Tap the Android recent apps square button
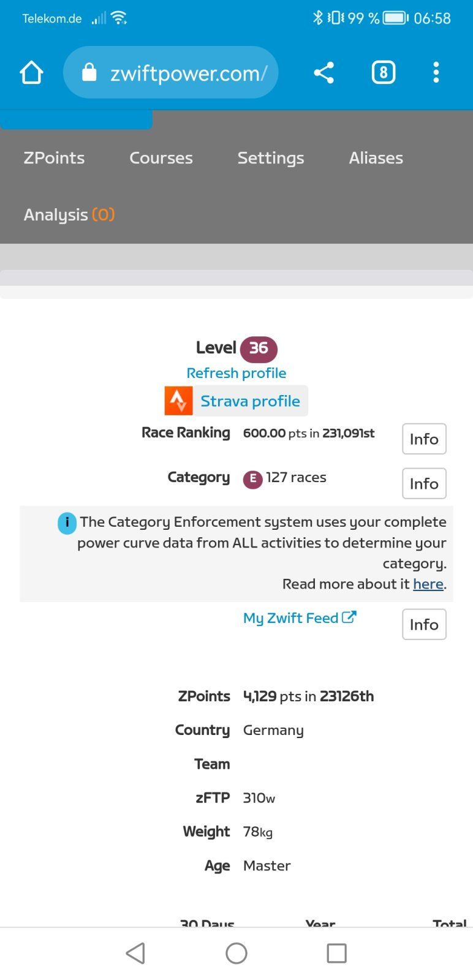The width and height of the screenshot is (473, 980). point(336,953)
